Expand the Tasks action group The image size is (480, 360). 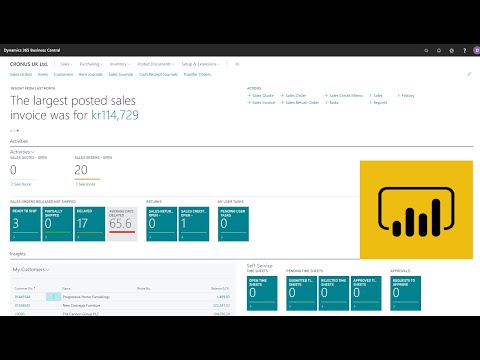pos(332,102)
